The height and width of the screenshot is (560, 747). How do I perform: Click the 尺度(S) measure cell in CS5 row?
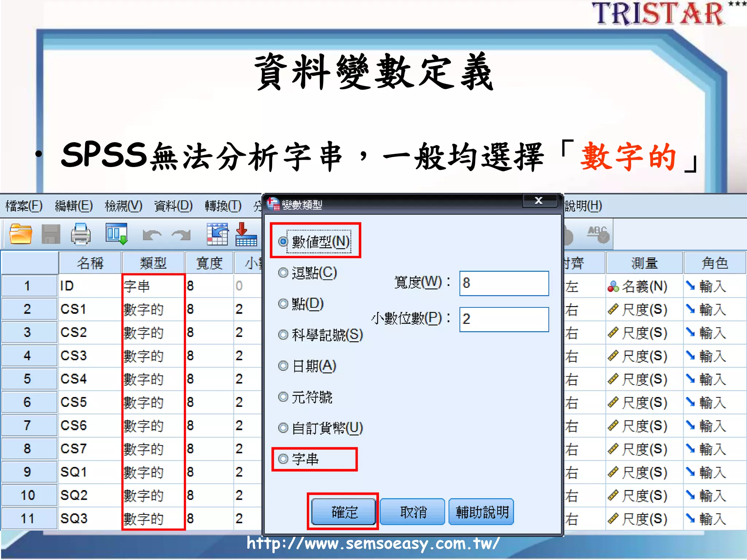645,402
